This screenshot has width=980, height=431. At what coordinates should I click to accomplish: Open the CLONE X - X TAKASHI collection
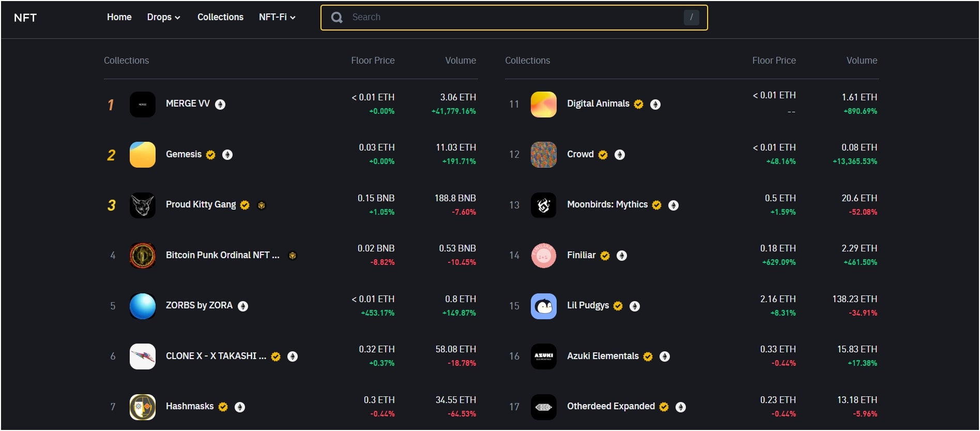pyautogui.click(x=216, y=356)
